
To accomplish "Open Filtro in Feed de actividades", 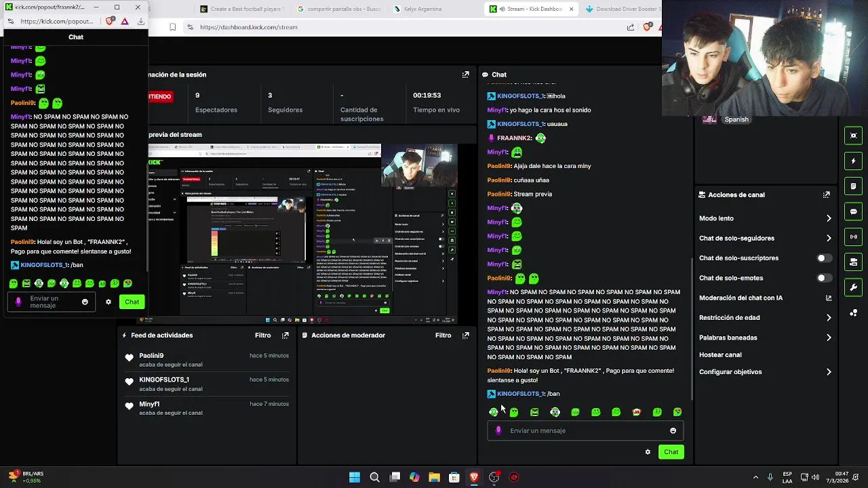I will [262, 335].
